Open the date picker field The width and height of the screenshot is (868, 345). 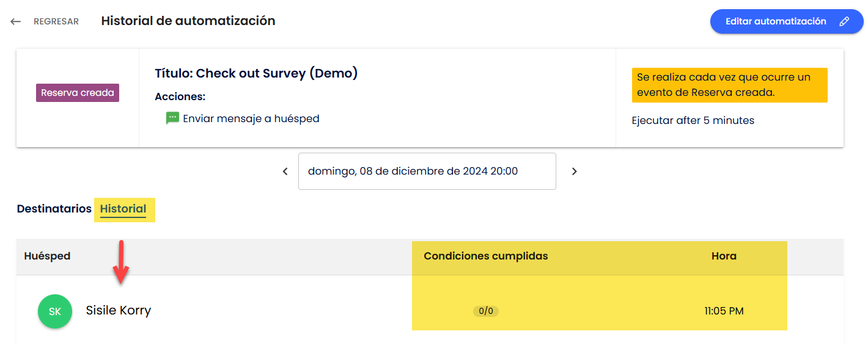tap(427, 171)
